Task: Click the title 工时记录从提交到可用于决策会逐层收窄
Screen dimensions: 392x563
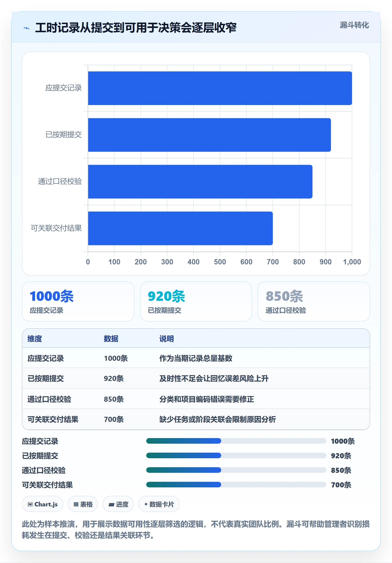Action: 136,28
